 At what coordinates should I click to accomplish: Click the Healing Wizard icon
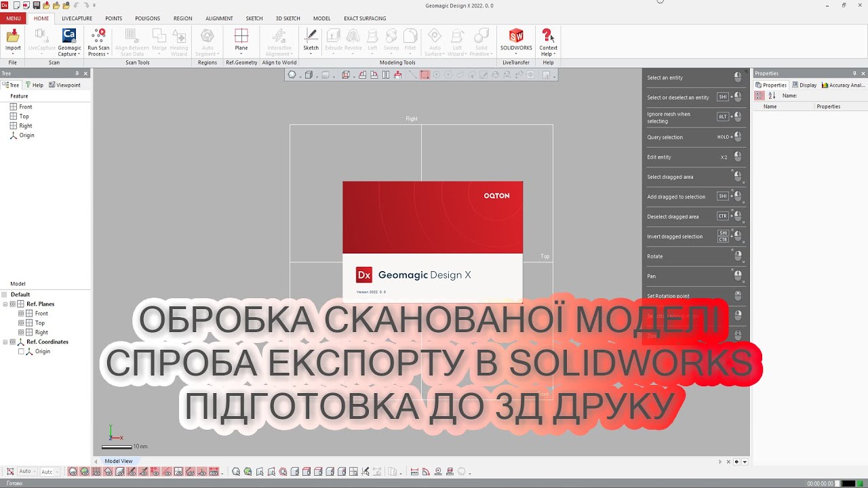pyautogui.click(x=179, y=36)
